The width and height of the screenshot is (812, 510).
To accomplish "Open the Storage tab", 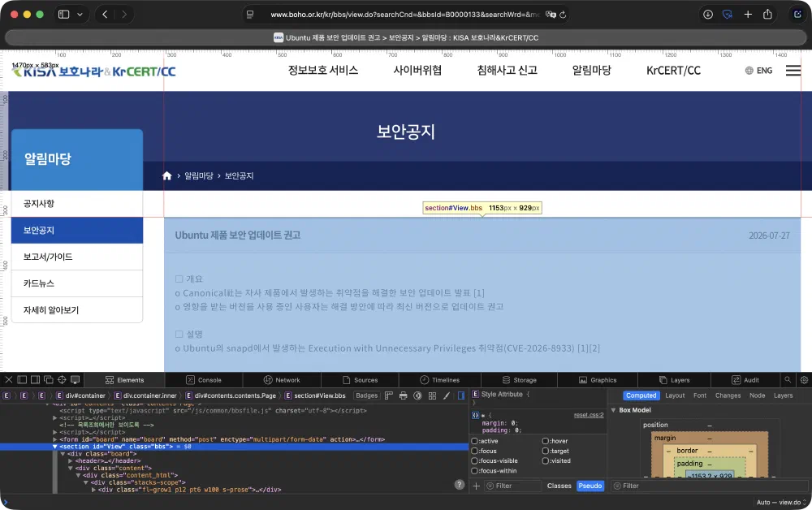I will point(520,379).
